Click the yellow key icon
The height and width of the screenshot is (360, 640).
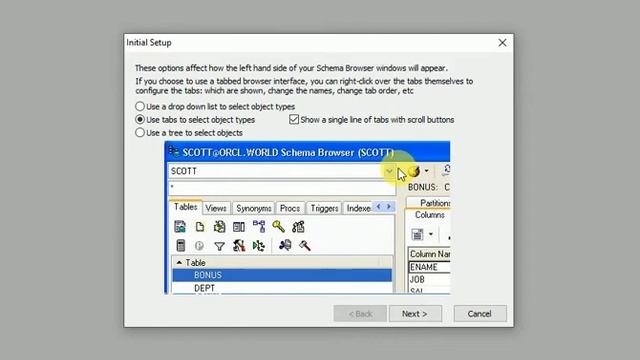[x=278, y=227]
